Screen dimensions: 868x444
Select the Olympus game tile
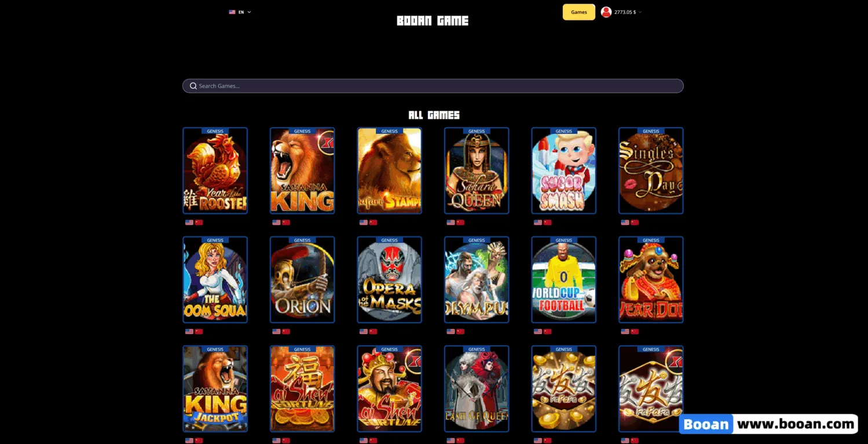tap(477, 279)
